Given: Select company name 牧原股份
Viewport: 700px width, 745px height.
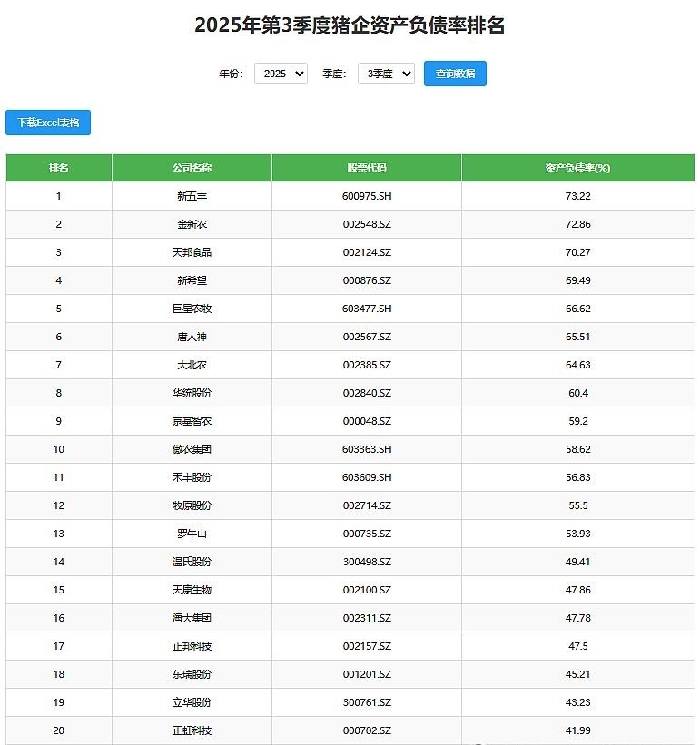Looking at the screenshot, I should [x=192, y=505].
